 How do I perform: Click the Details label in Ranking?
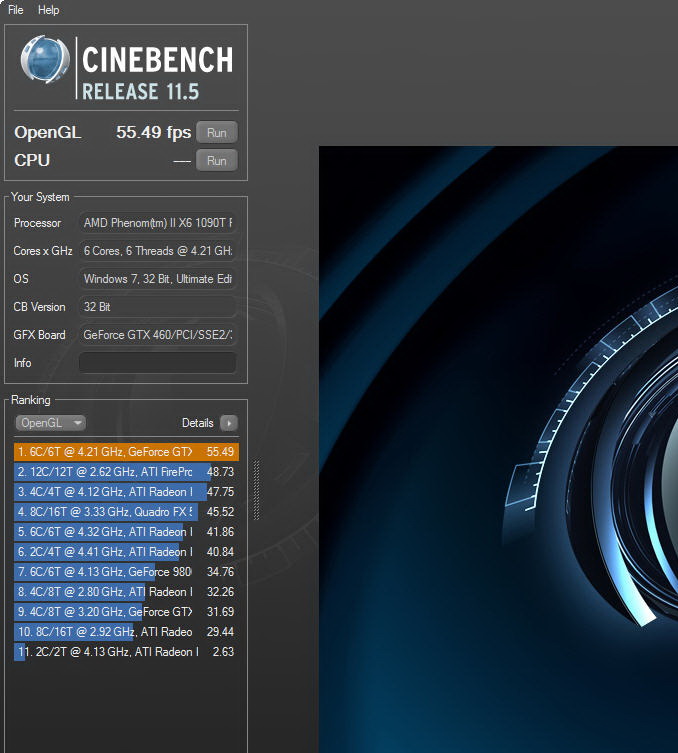pos(197,423)
